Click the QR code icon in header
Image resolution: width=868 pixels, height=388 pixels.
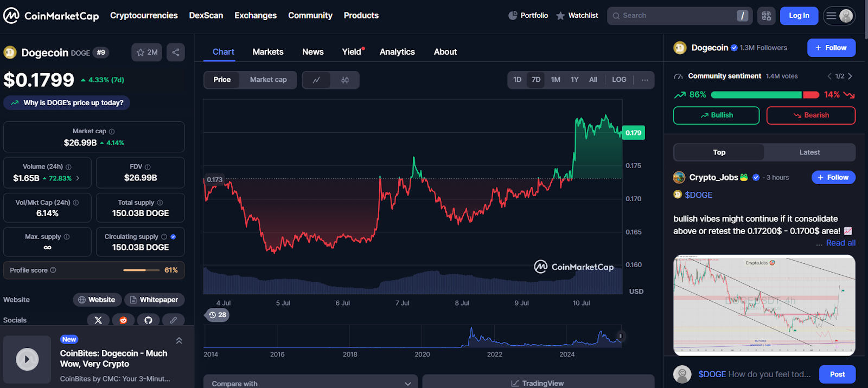(x=766, y=16)
